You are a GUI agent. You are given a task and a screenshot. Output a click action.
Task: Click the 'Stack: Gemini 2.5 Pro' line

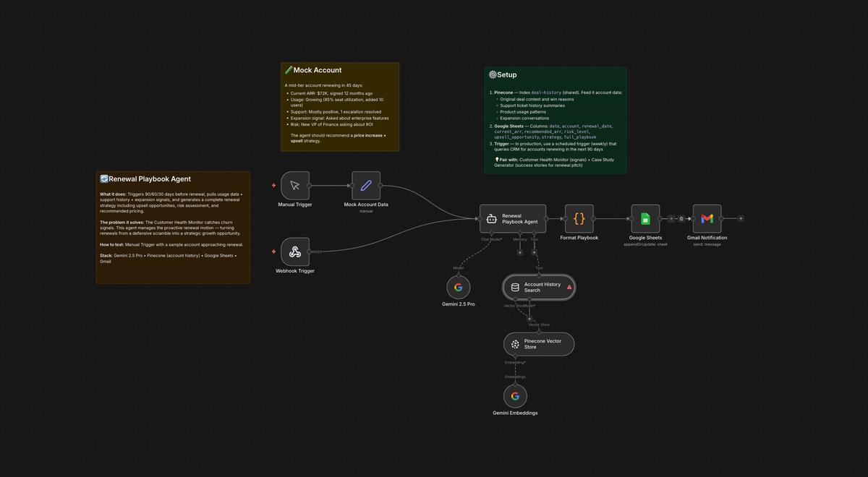(169, 259)
